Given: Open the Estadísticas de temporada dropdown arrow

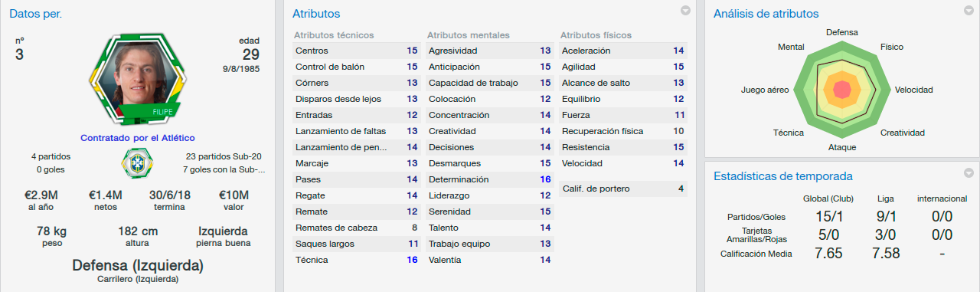Looking at the screenshot, I should (x=969, y=172).
